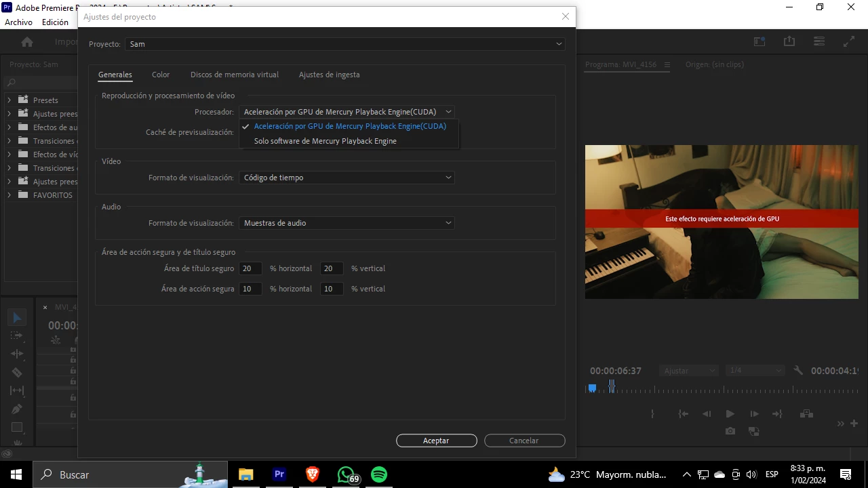Open the Muestras de audio dropdown
868x488 pixels.
347,223
